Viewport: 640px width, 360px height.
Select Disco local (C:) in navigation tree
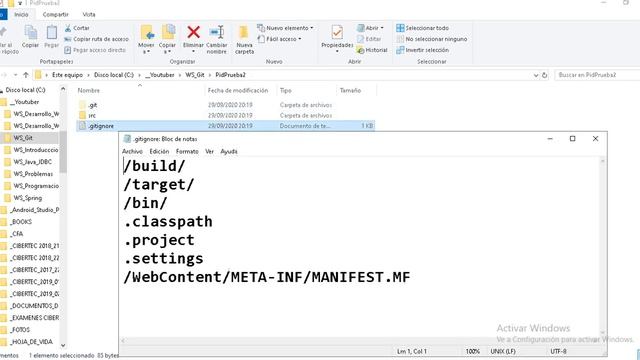click(x=25, y=90)
